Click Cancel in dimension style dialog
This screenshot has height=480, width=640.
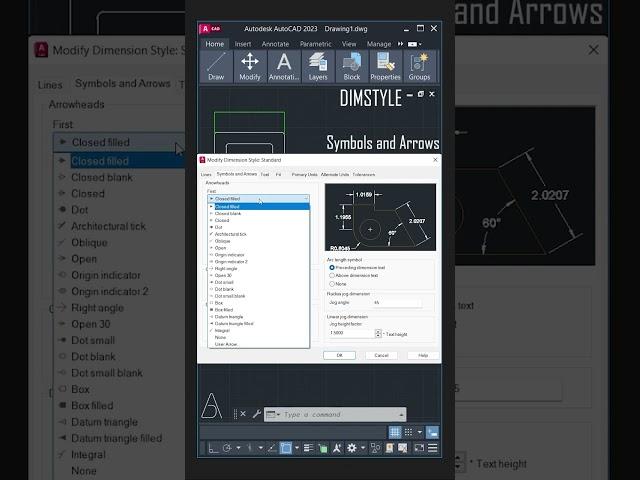[x=381, y=355]
